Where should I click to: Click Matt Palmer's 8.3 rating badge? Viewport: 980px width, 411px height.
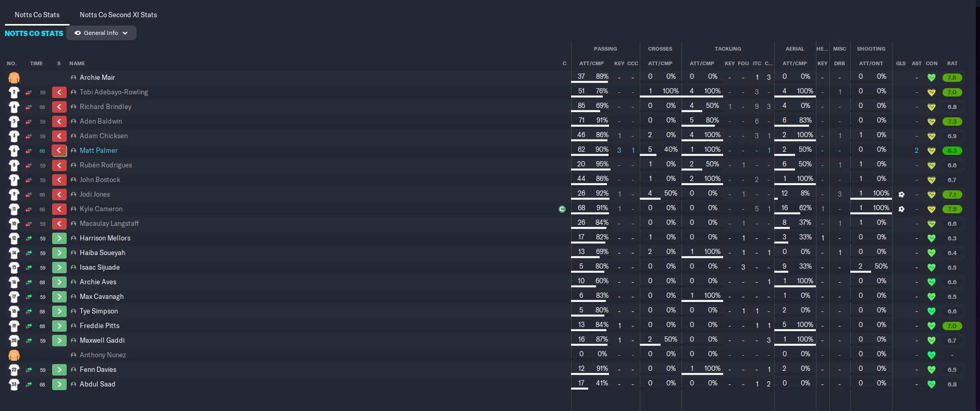[952, 151]
